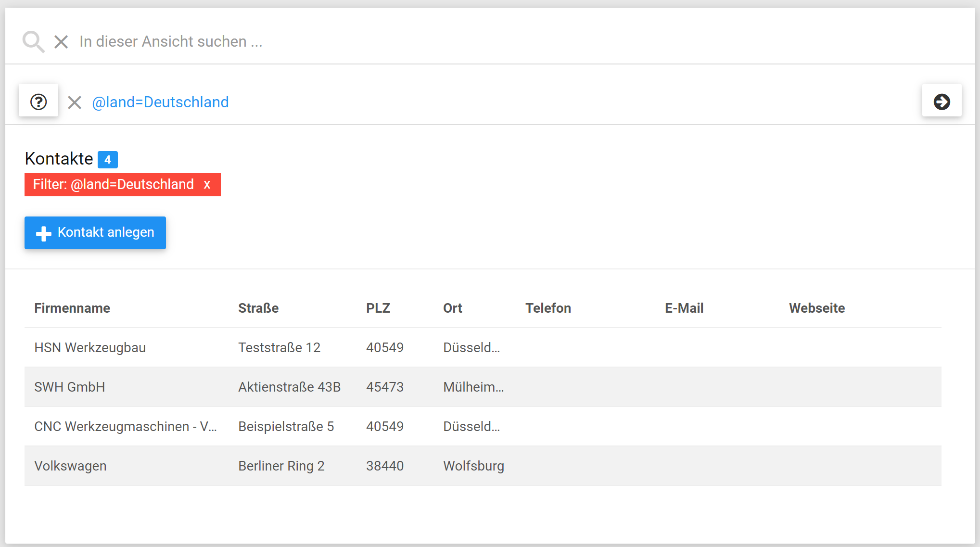The height and width of the screenshot is (547, 980).
Task: Clear the @land=Deutschland filter input X
Action: (75, 102)
